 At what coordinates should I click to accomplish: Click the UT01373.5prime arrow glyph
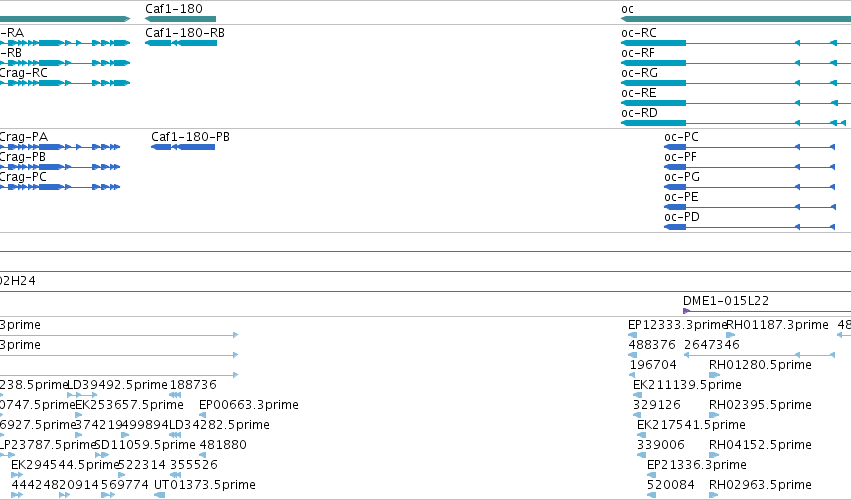[160, 495]
